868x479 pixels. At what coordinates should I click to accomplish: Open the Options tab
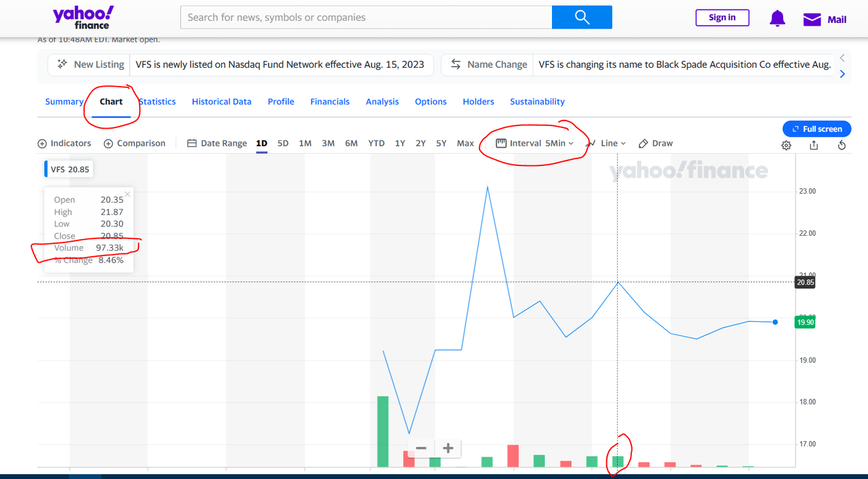431,102
